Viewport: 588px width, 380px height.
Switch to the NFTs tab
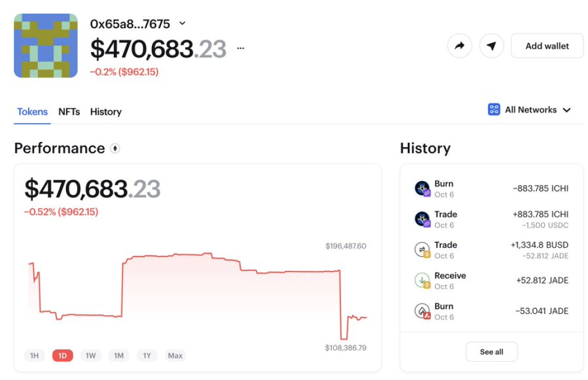[69, 112]
